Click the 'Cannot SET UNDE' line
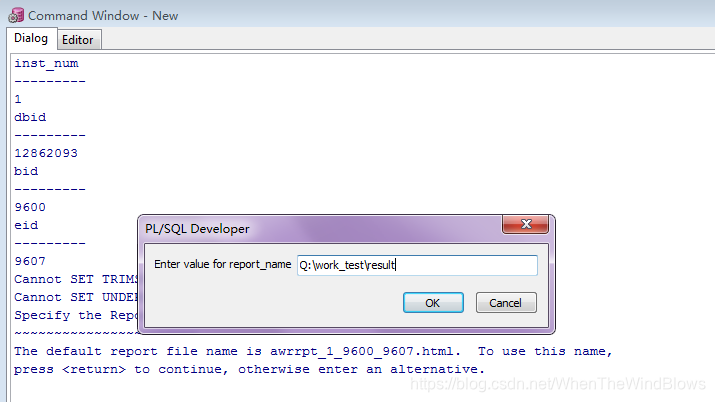Image resolution: width=715 pixels, height=402 pixels. coord(76,297)
